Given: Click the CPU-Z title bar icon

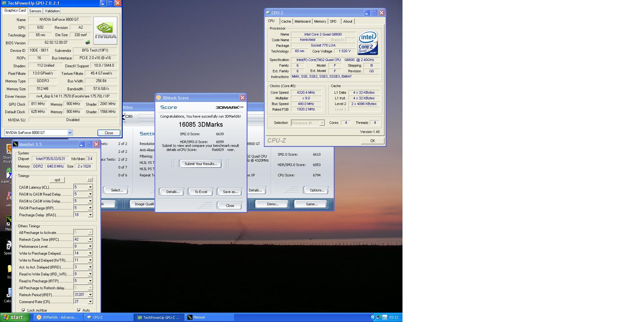Looking at the screenshot, I should tap(268, 13).
